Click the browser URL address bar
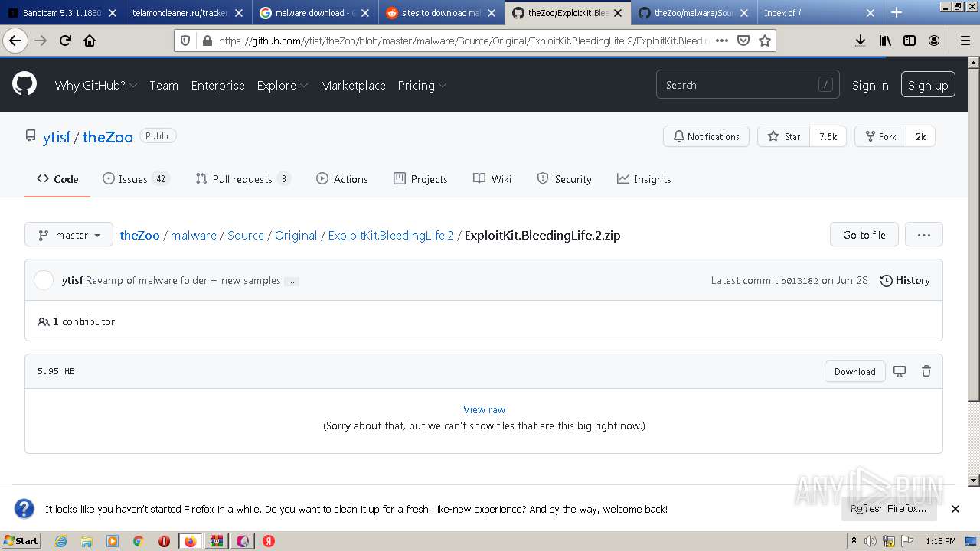 click(x=463, y=41)
